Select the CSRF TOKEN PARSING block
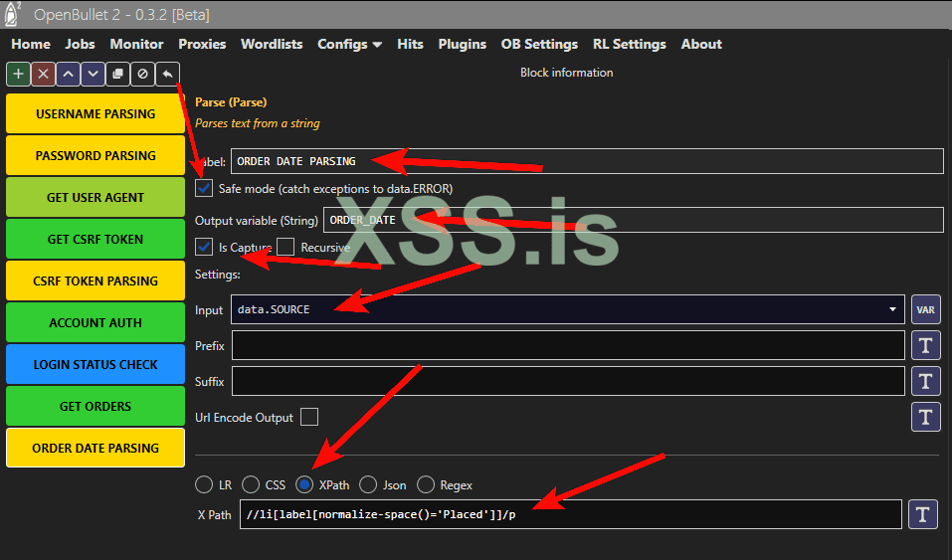 [95, 281]
